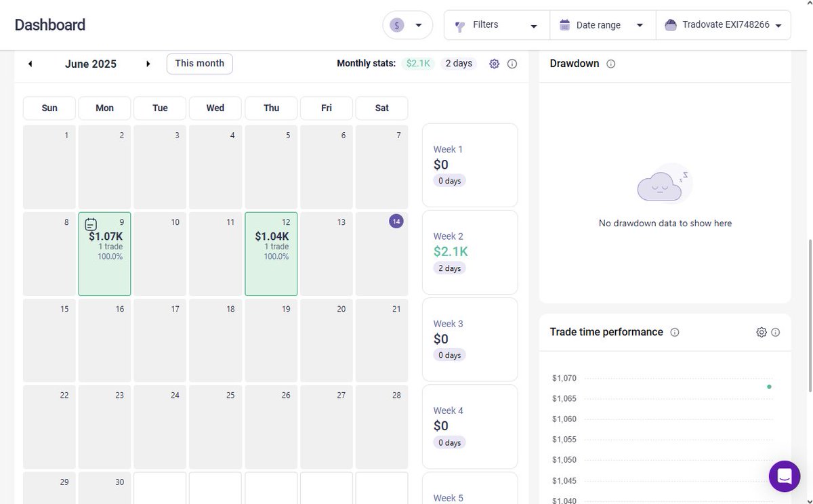Click the Tradovate account avatar icon
Image resolution: width=813 pixels, height=504 pixels.
click(671, 25)
